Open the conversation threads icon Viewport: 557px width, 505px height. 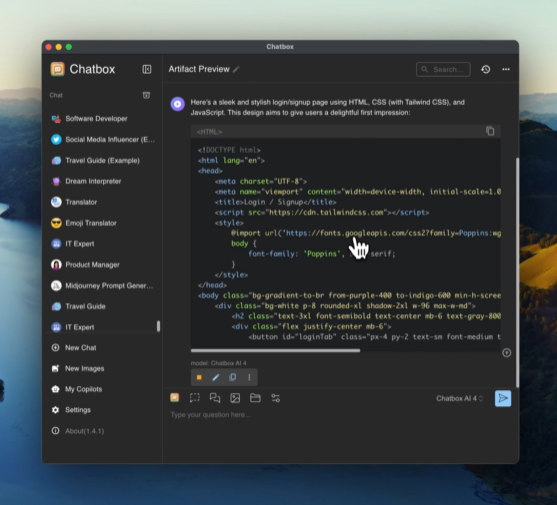(x=215, y=398)
